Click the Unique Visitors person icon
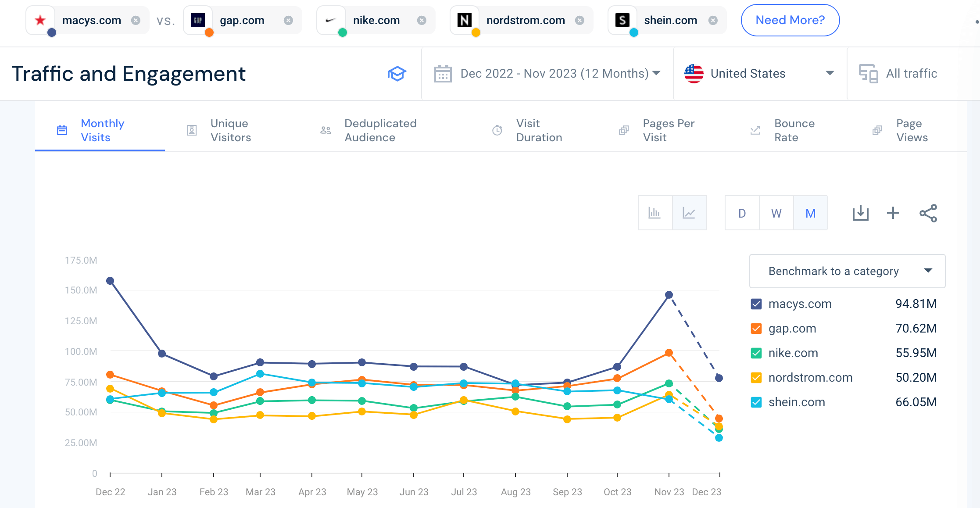This screenshot has height=508, width=980. [x=192, y=130]
